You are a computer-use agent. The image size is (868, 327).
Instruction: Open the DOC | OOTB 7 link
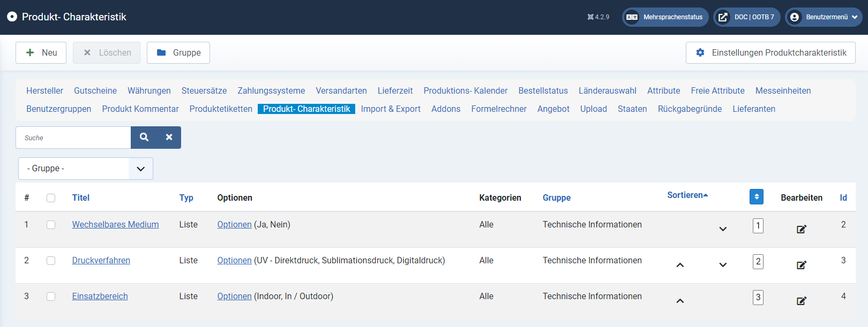(x=747, y=17)
